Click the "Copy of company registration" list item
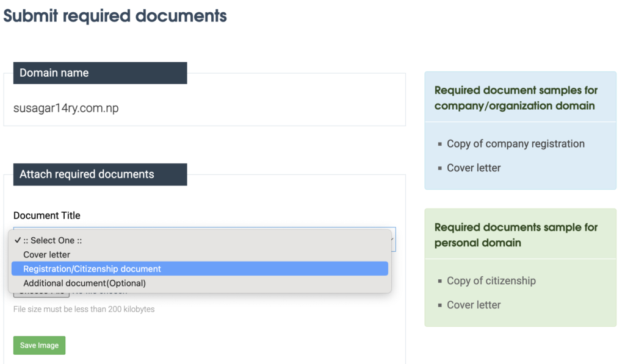 pos(516,143)
